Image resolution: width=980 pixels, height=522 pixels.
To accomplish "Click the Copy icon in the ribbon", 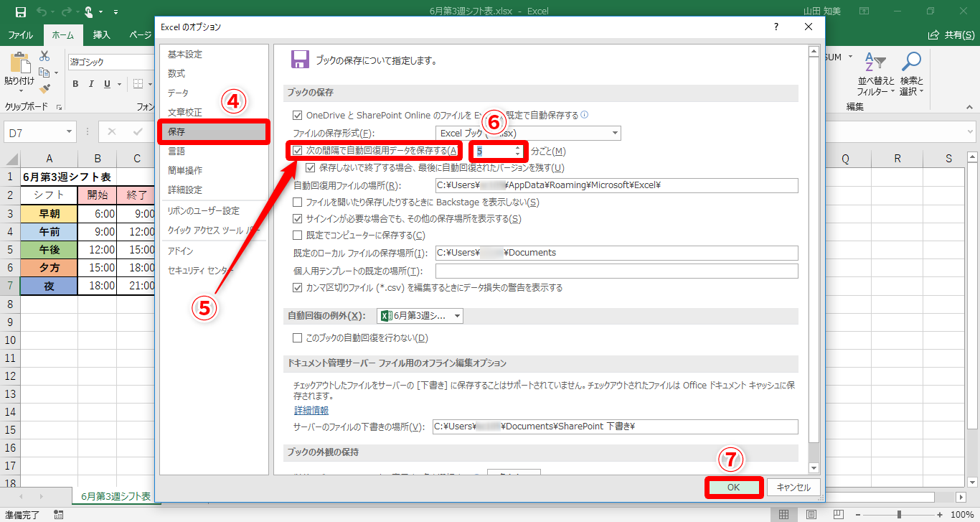I will tap(44, 73).
